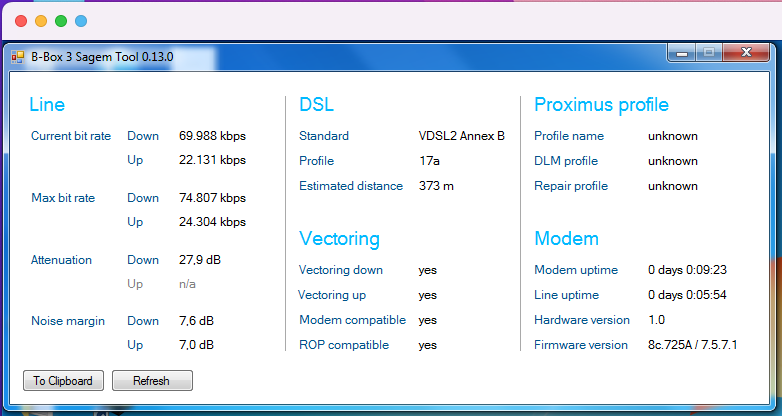This screenshot has height=416, width=782.
Task: Click the 7,0 dB noise margin value
Action: (x=196, y=345)
